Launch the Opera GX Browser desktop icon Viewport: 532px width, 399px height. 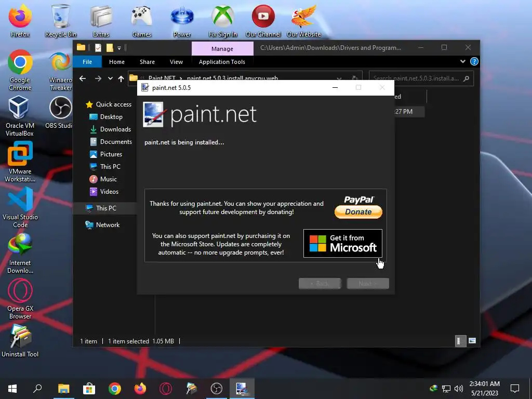(x=20, y=299)
